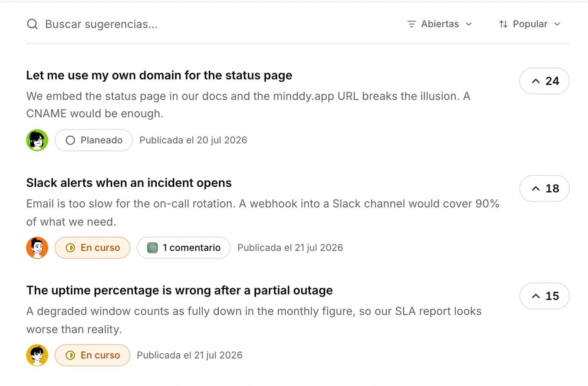The image size is (588, 386).
Task: Click the green author avatar on domain suggestion
Action: [37, 140]
